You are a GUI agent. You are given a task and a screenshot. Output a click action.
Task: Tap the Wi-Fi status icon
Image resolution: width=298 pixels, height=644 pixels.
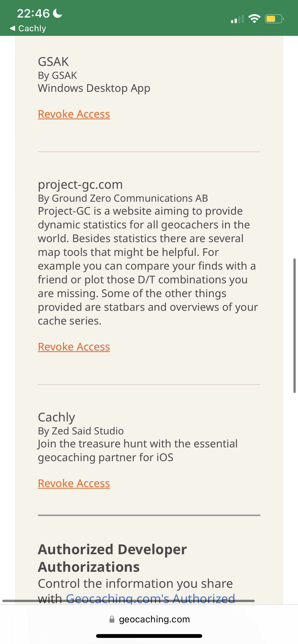tap(254, 19)
